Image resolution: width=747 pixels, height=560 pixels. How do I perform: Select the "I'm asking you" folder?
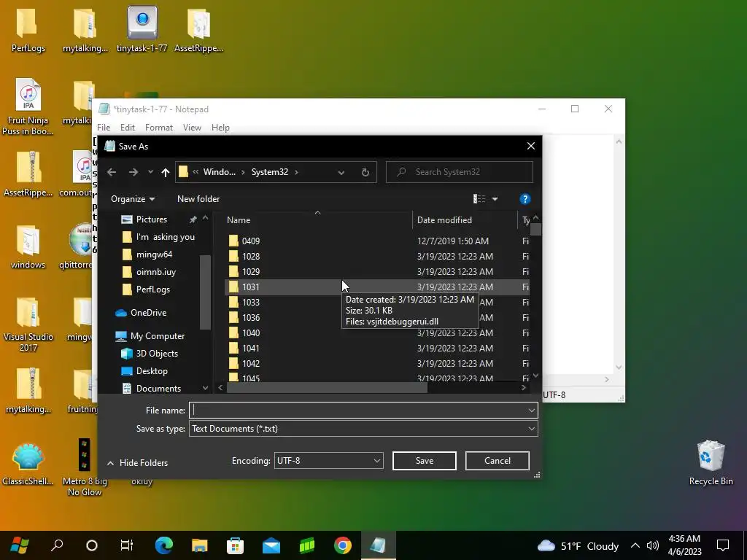[166, 237]
